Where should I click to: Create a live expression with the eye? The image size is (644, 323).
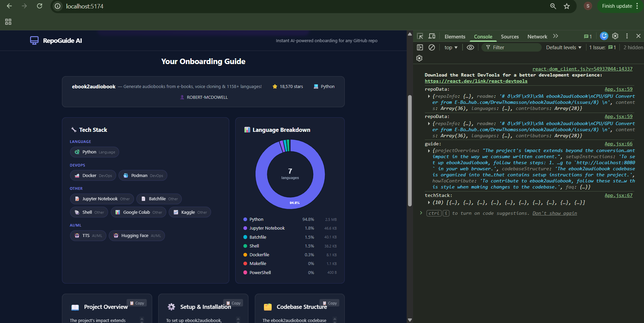tap(470, 48)
